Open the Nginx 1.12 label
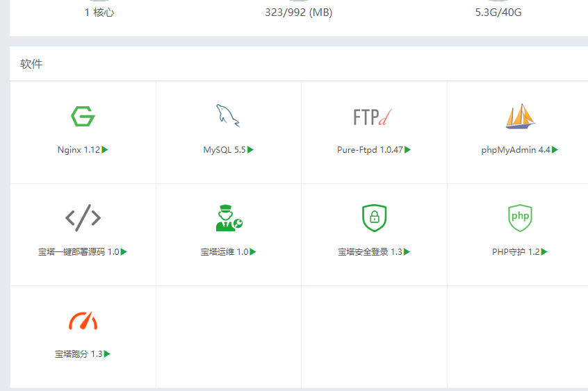The width and height of the screenshot is (588, 391). click(x=79, y=150)
